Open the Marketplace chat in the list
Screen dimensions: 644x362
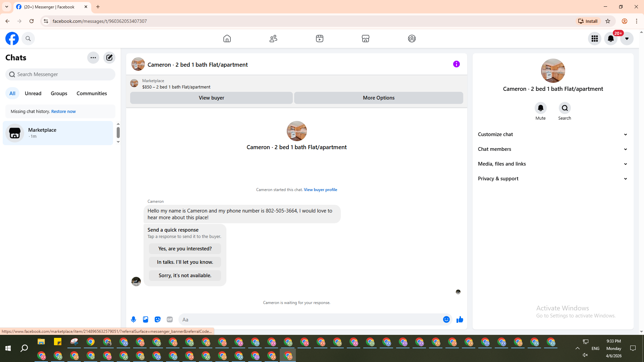click(58, 133)
